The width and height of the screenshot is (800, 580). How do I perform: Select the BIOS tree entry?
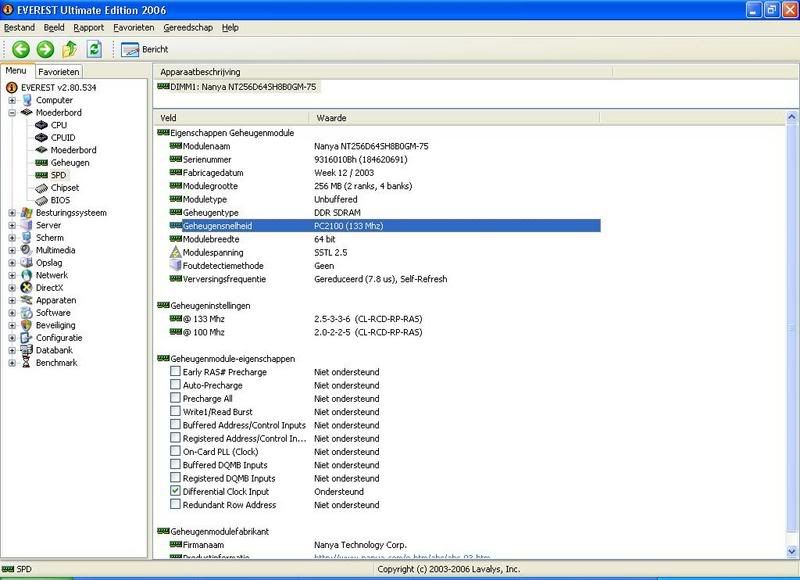click(x=60, y=200)
